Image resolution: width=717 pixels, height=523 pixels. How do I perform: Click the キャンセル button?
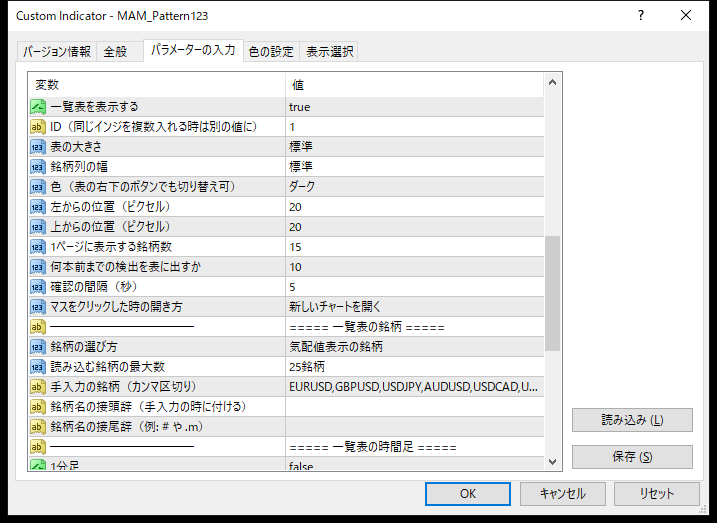(562, 494)
